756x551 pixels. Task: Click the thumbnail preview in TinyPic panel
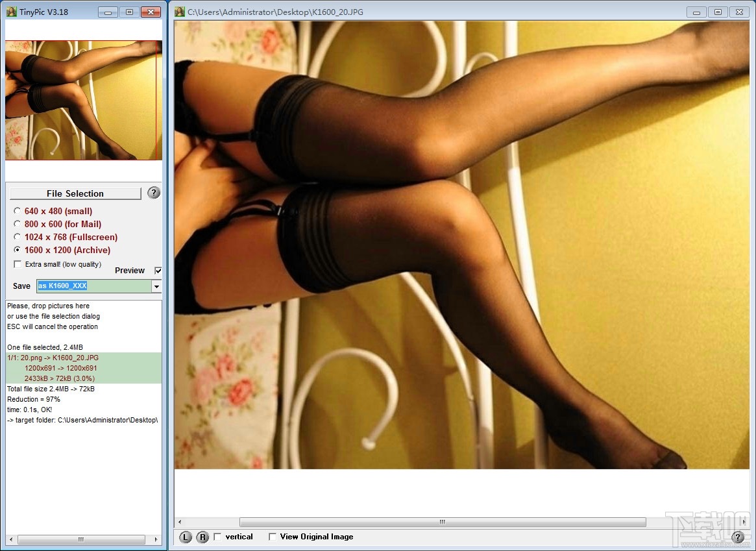point(83,100)
